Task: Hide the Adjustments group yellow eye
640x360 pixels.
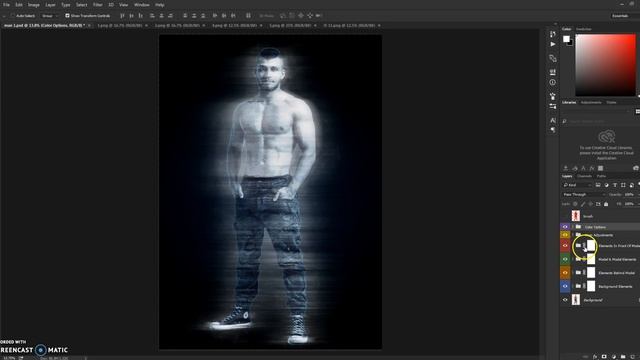Action: tap(565, 235)
